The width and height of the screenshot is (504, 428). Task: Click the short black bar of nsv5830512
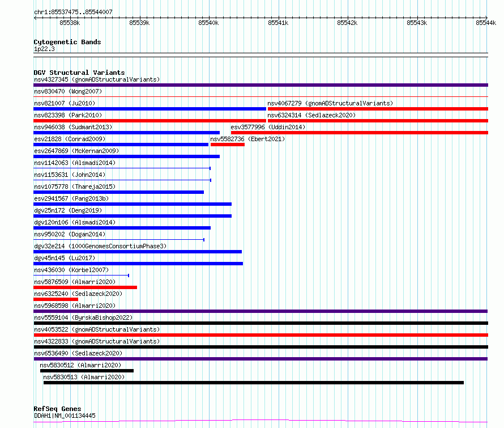tap(87, 371)
